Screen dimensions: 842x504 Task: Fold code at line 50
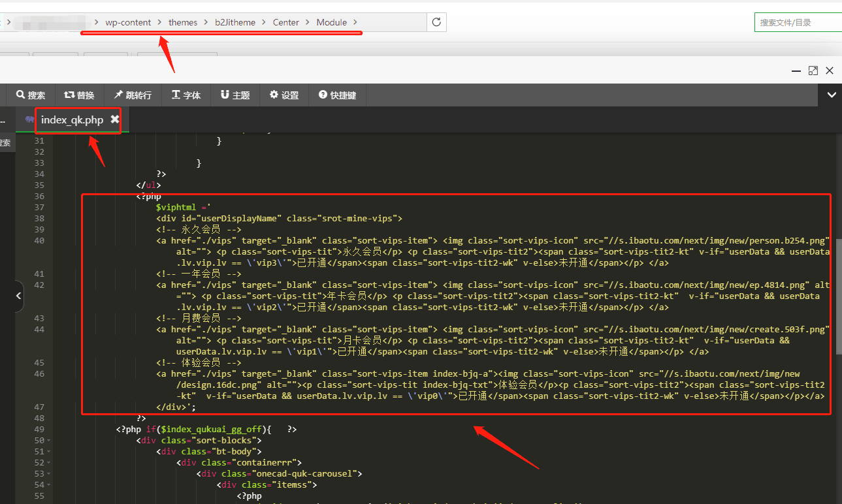coord(50,441)
